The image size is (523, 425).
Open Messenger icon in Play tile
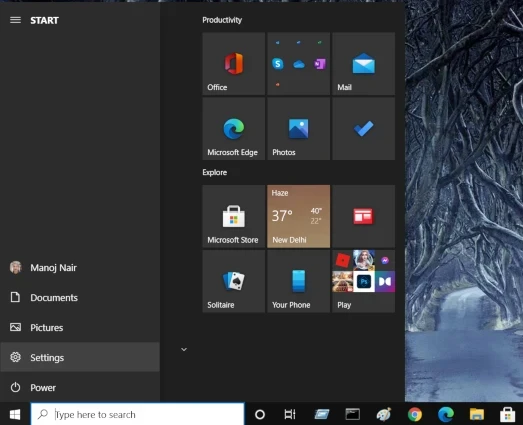385,261
